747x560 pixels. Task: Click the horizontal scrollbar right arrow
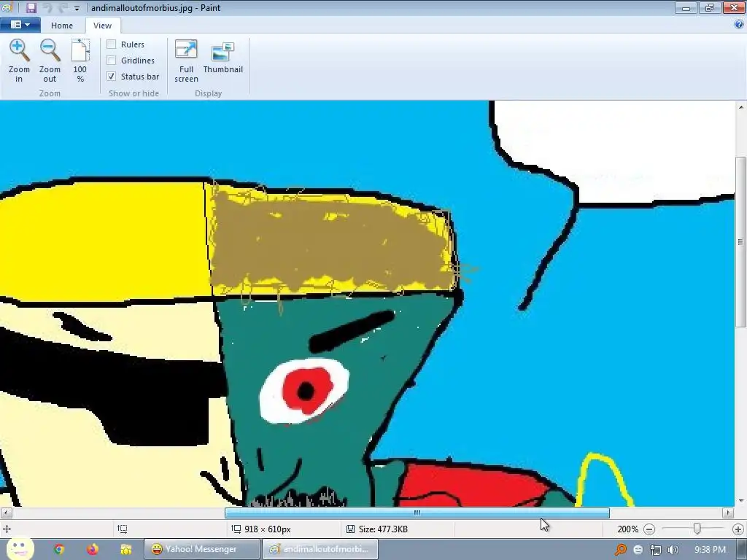(728, 513)
